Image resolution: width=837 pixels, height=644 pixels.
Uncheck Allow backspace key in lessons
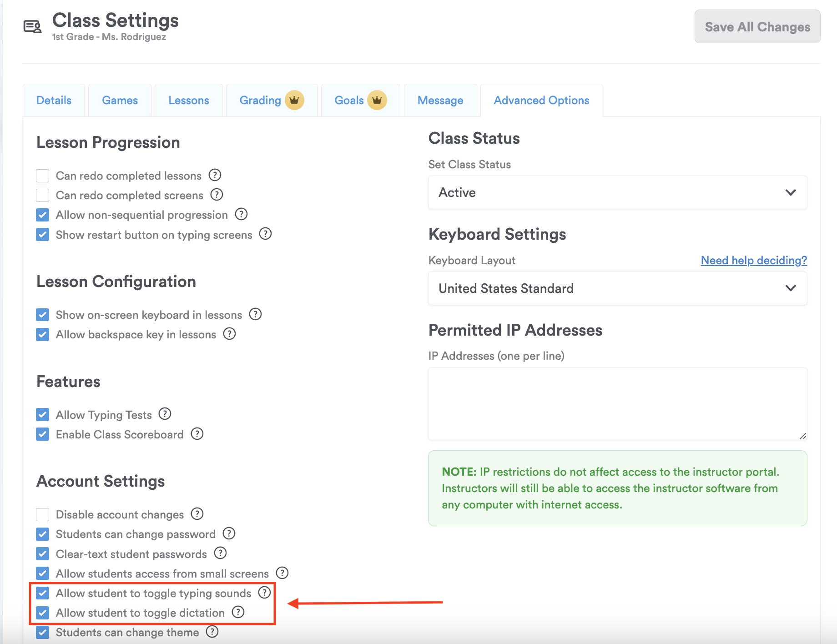[x=43, y=335]
